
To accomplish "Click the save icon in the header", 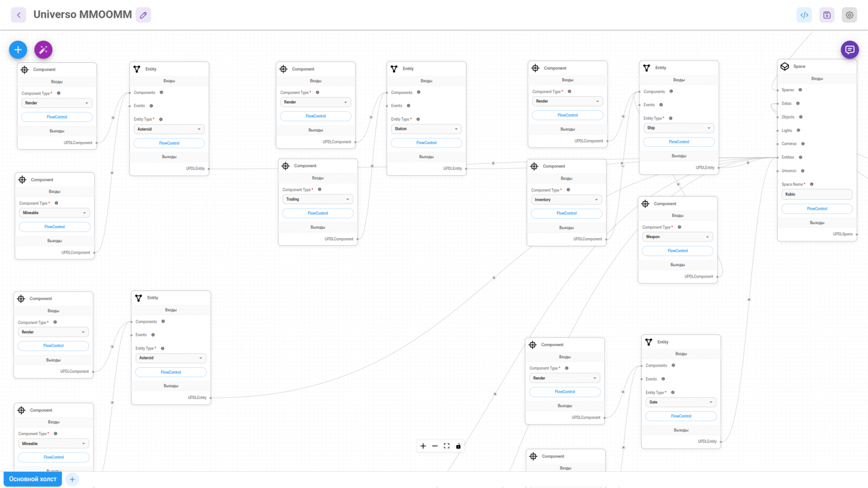I will pyautogui.click(x=827, y=15).
